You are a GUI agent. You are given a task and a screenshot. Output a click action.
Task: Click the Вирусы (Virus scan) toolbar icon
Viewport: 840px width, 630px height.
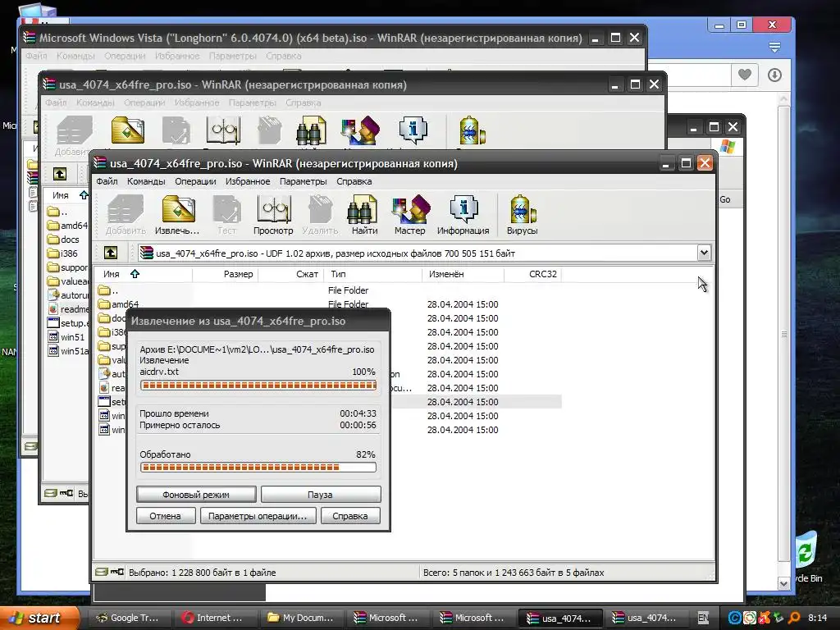tap(523, 215)
